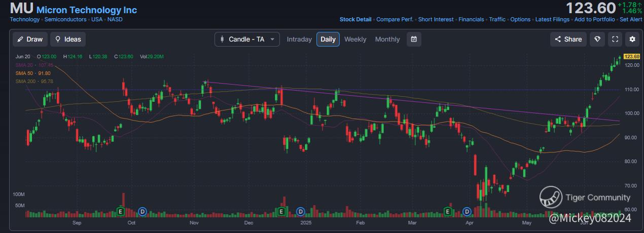Open the Short Interest tab

coord(436,19)
